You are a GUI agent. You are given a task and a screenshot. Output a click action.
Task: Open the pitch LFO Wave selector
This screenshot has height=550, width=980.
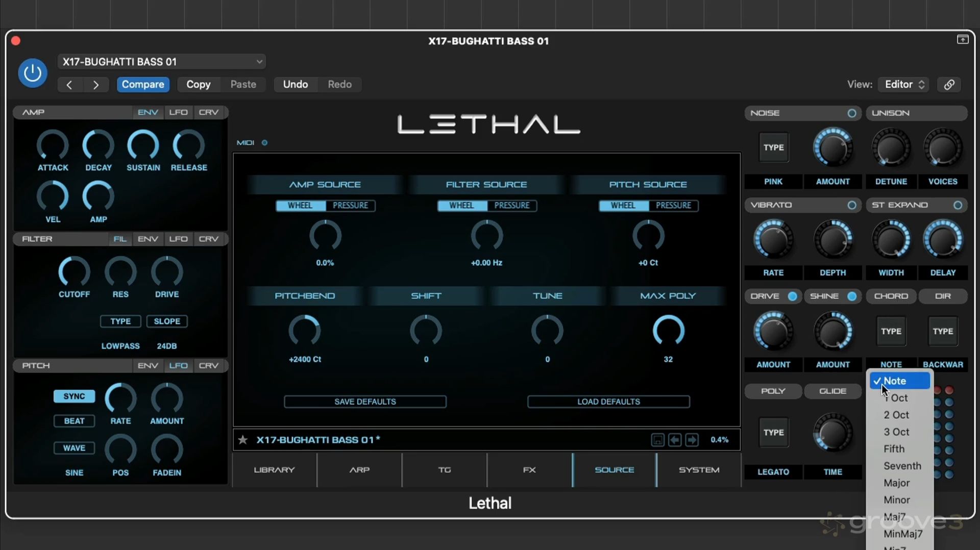[x=74, y=448]
